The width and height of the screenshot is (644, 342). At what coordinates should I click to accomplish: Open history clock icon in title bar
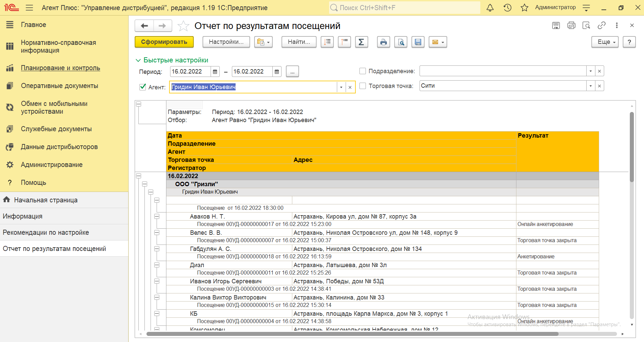507,8
